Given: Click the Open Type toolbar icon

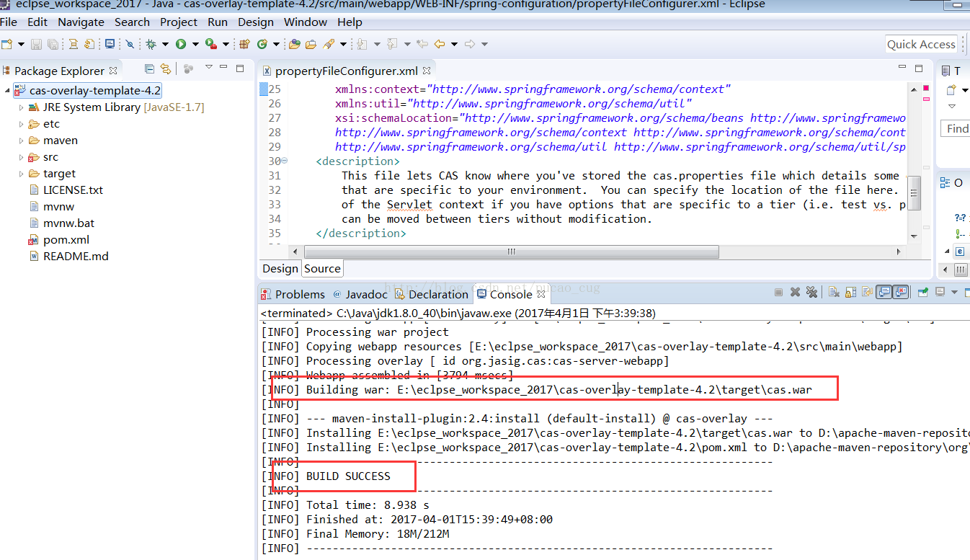Looking at the screenshot, I should coord(295,44).
